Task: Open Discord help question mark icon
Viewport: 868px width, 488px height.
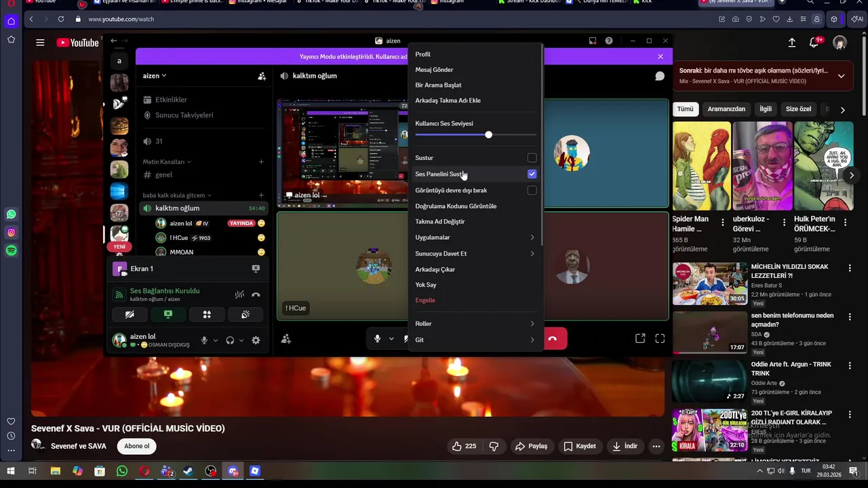Action: point(609,41)
